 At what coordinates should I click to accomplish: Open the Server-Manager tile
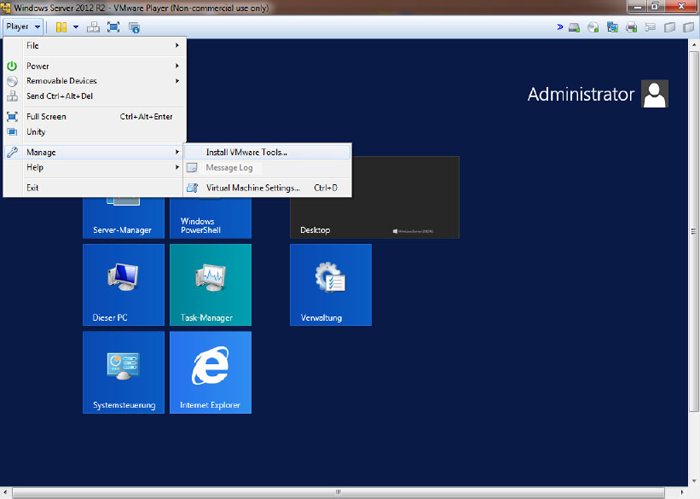[124, 218]
